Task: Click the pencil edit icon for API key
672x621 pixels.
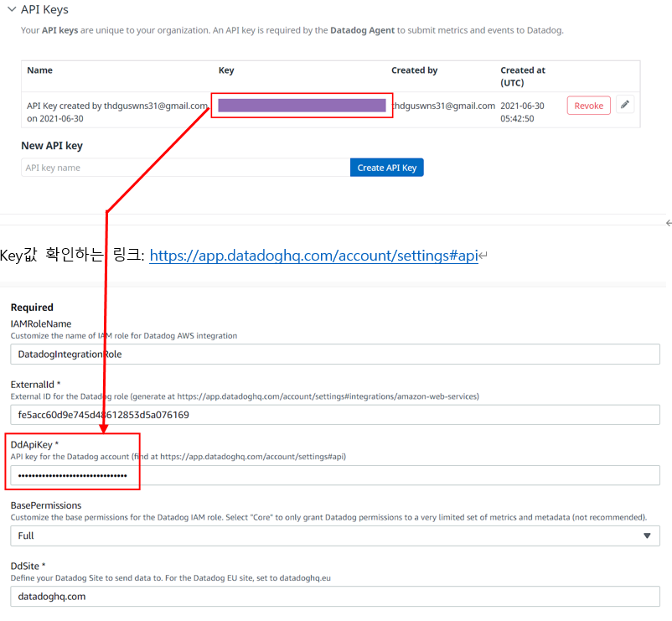Action: (x=625, y=105)
